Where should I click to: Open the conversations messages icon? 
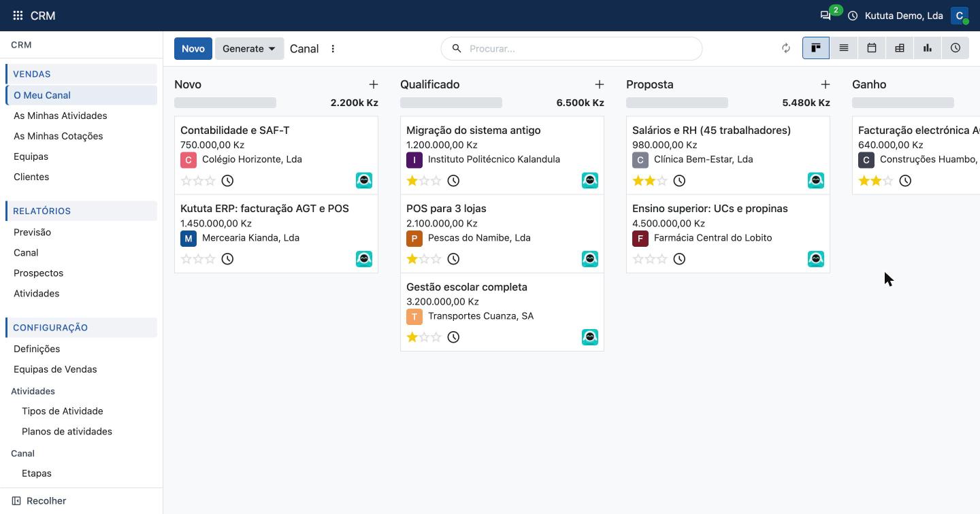pos(826,16)
